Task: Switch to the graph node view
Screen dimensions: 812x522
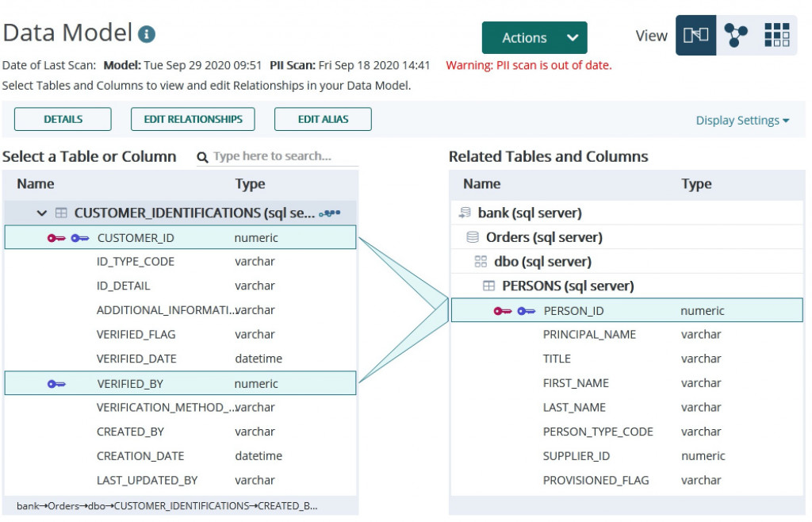Action: click(736, 36)
